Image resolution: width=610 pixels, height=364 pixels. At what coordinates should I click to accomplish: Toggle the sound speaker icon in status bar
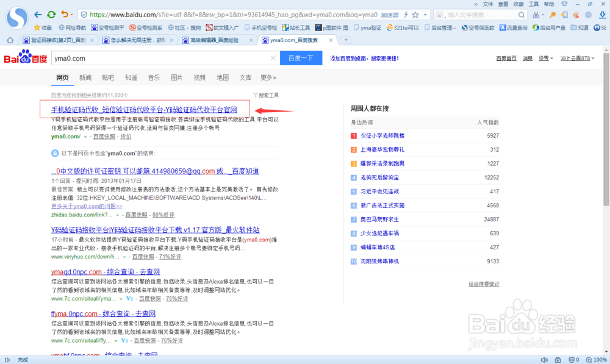click(544, 360)
